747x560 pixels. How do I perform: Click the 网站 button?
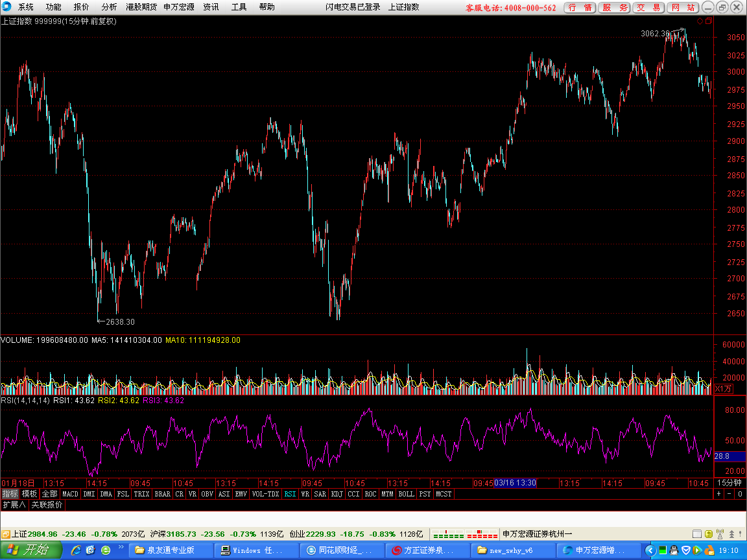pyautogui.click(x=683, y=7)
